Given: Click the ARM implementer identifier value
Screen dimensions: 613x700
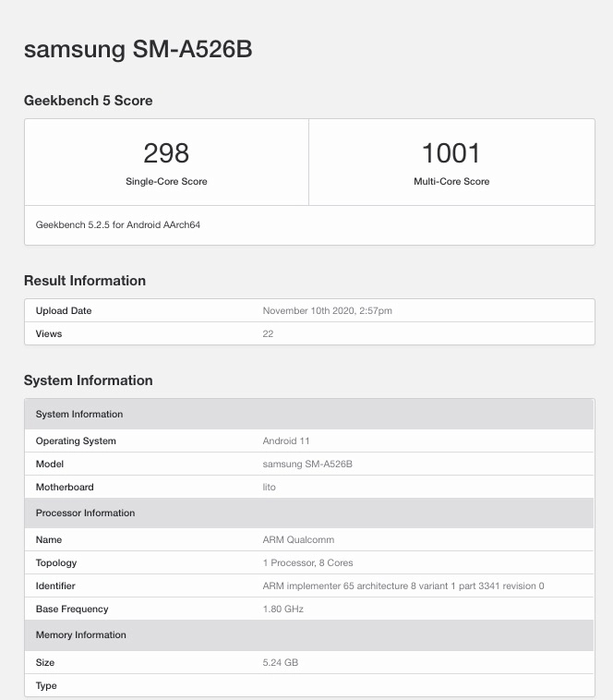Looking at the screenshot, I should click(403, 586).
